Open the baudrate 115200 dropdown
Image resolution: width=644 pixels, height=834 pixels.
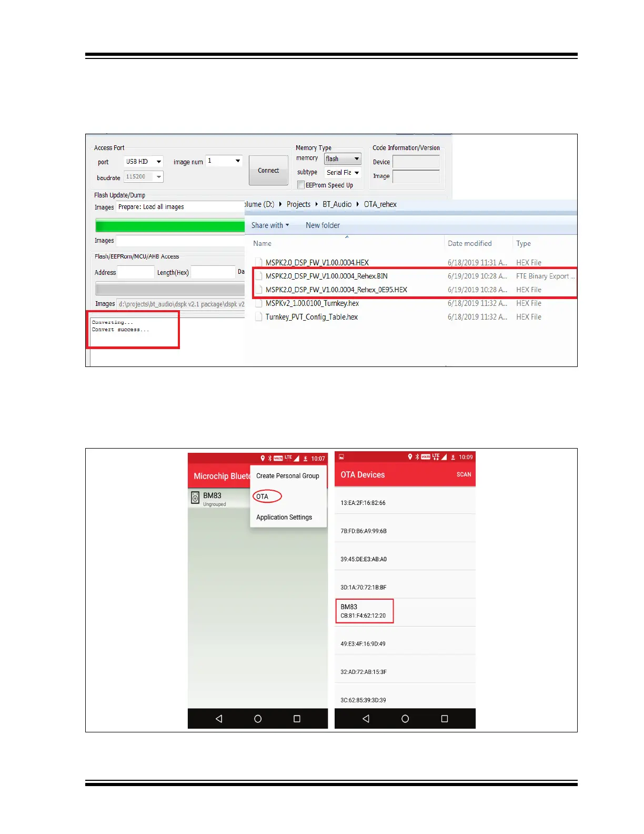coord(144,177)
